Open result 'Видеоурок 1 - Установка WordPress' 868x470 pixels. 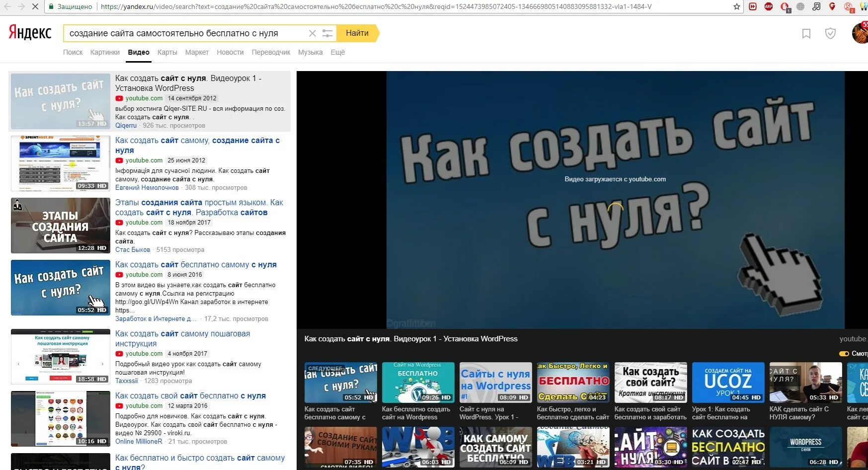point(188,83)
